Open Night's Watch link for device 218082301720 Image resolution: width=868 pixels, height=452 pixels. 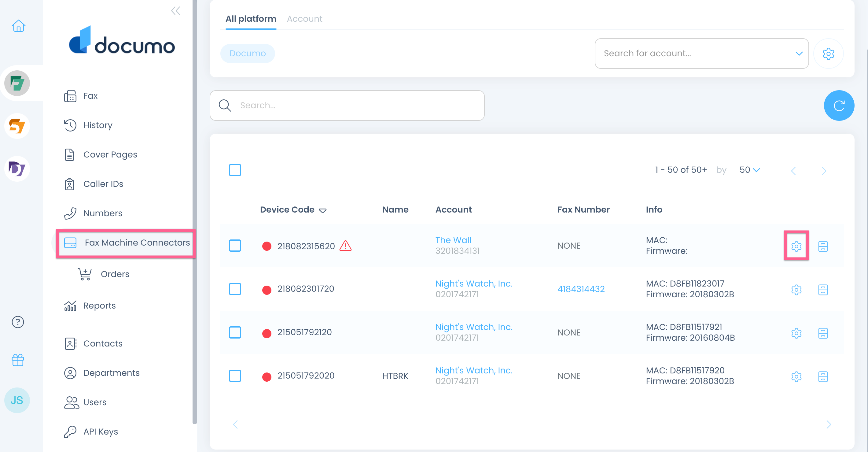(474, 283)
